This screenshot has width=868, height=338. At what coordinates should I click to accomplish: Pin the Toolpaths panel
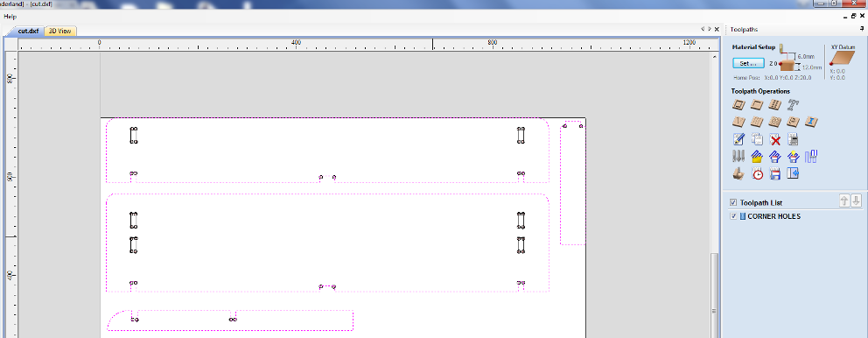[x=861, y=29]
